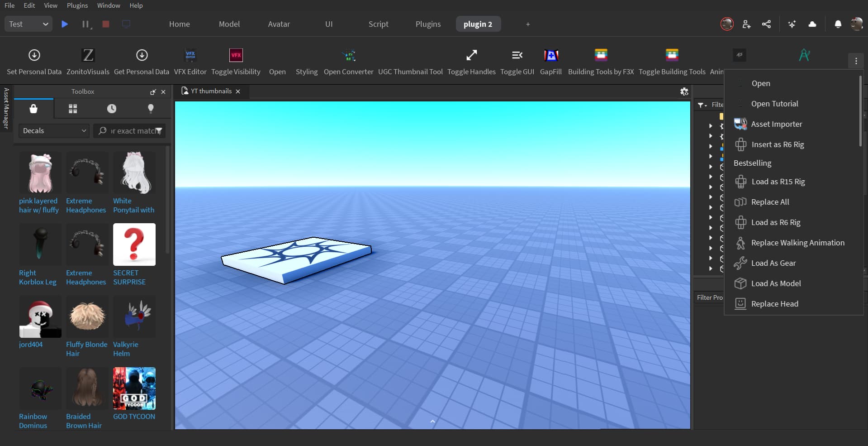Click the GapFill plugin icon
This screenshot has width=868, height=446.
coord(551,60)
